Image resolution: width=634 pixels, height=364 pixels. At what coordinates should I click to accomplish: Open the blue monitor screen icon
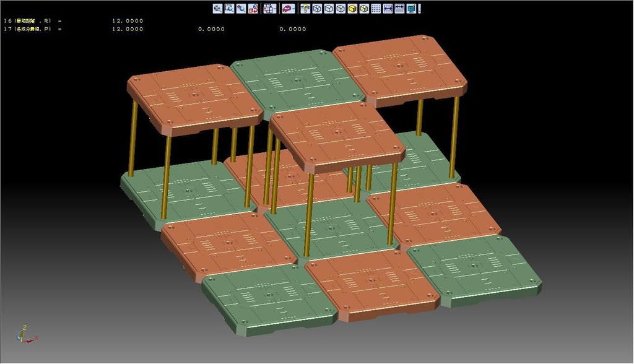[x=411, y=9]
